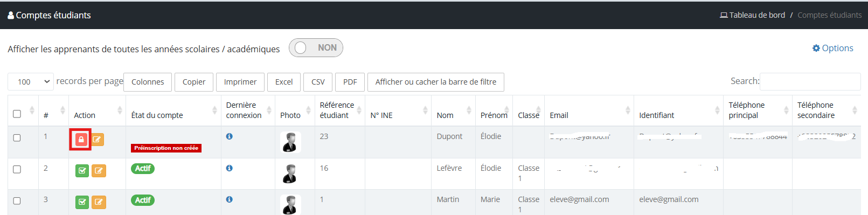The image size is (868, 215).
Task: Open the records per page dropdown
Action: pos(31,81)
